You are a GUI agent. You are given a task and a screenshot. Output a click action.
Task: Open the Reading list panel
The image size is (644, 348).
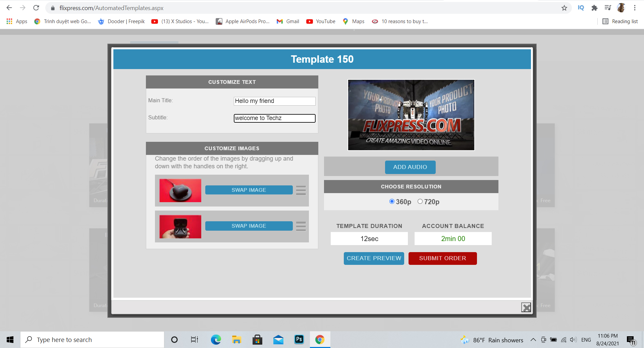pyautogui.click(x=620, y=21)
